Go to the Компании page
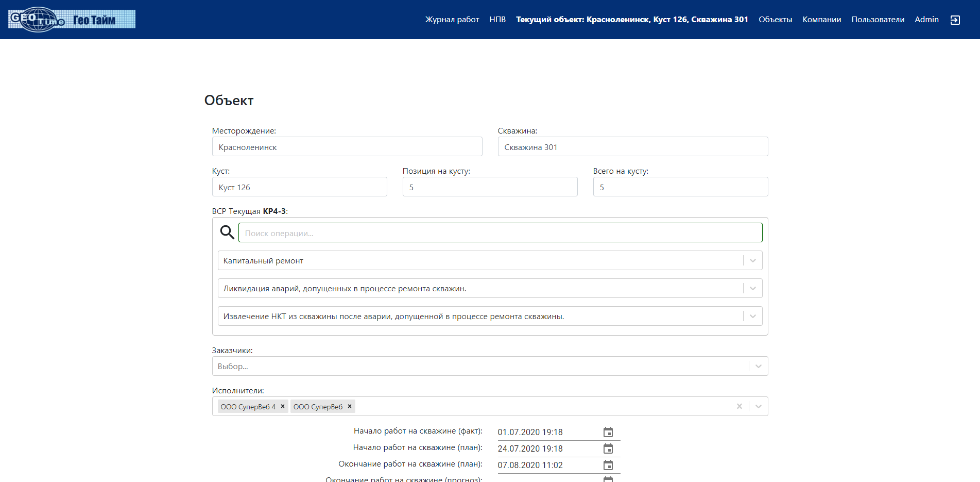980x482 pixels. pos(822,20)
